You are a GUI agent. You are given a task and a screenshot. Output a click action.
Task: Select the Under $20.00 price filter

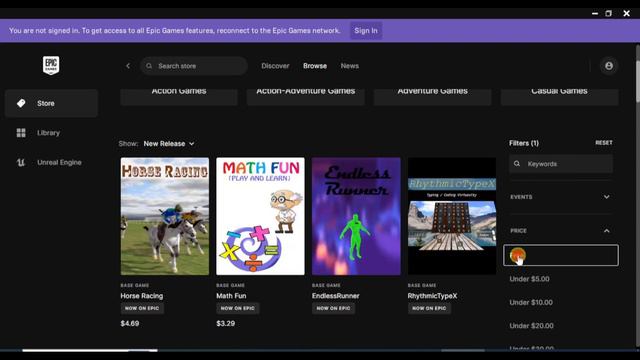point(531,326)
